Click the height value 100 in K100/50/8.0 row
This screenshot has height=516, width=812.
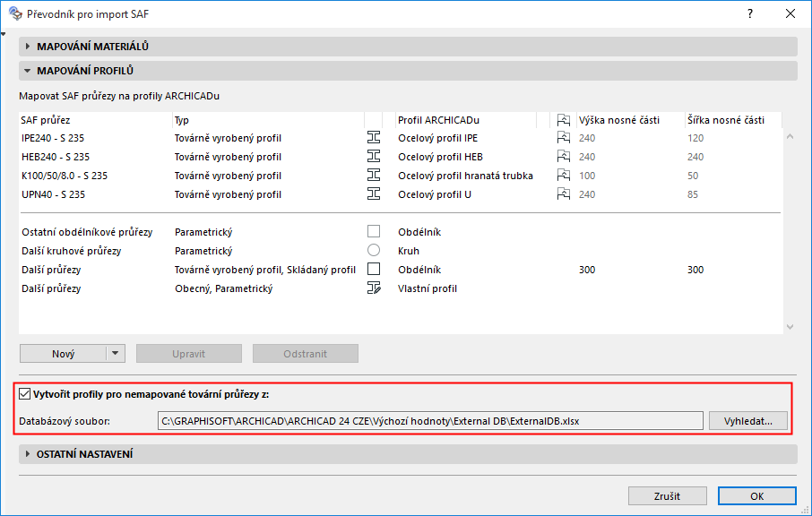pyautogui.click(x=587, y=176)
